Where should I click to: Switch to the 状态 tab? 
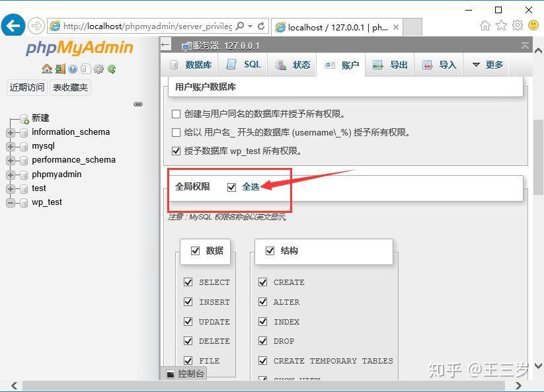coord(291,65)
